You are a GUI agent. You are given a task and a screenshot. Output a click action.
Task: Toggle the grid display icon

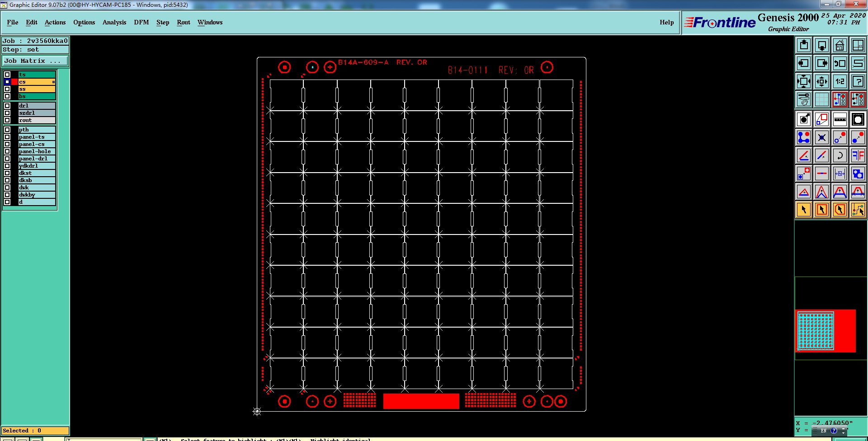point(822,99)
